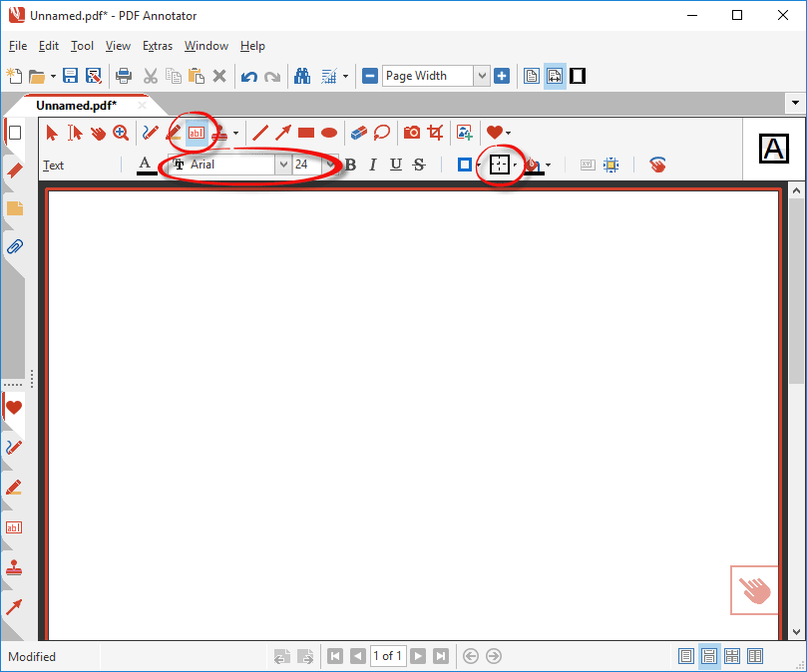Click the page number input field

click(387, 655)
